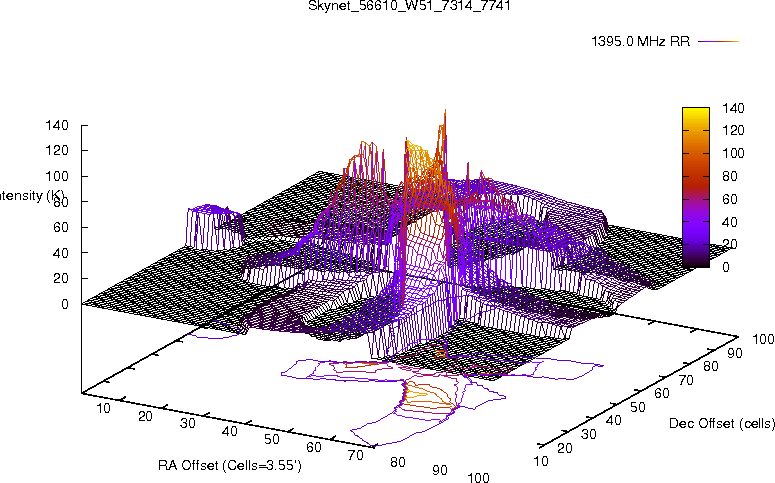Select the 120 label on the color bar
The image size is (775, 483).
733,131
